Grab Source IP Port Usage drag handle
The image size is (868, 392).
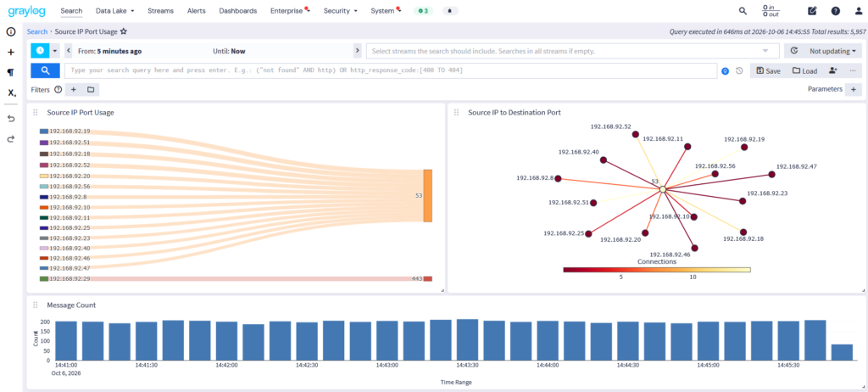(36, 113)
